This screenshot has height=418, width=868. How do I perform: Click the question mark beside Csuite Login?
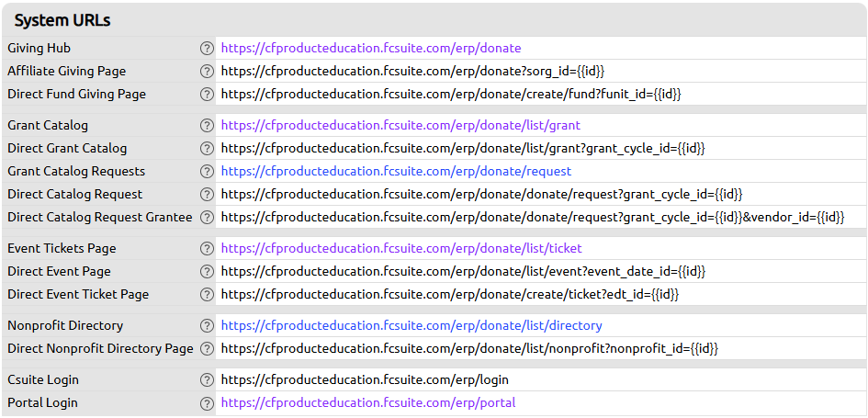(207, 379)
